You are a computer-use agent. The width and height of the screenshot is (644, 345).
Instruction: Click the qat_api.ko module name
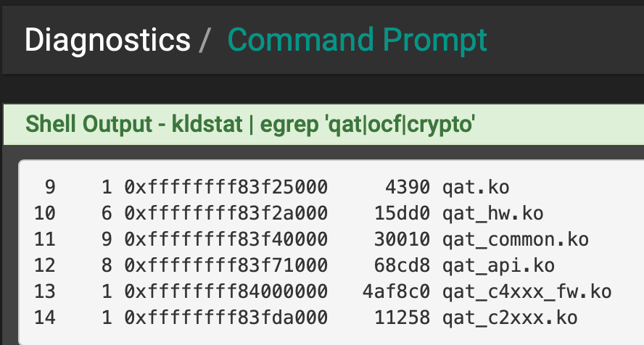pos(498,265)
